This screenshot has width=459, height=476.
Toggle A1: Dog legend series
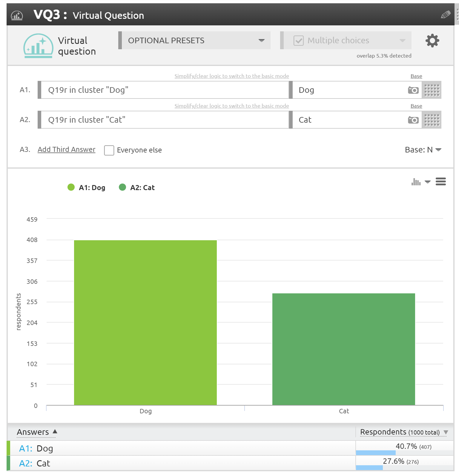pyautogui.click(x=87, y=187)
